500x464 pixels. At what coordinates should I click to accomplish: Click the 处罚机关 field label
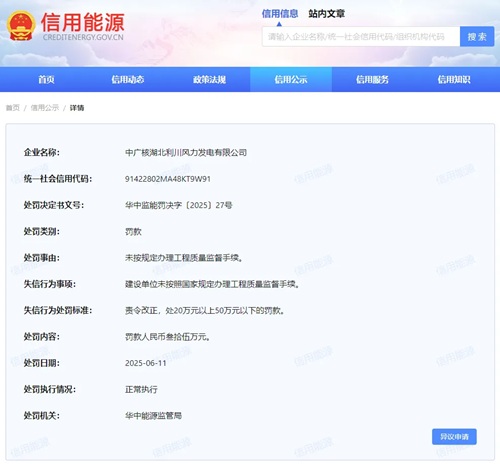42,415
